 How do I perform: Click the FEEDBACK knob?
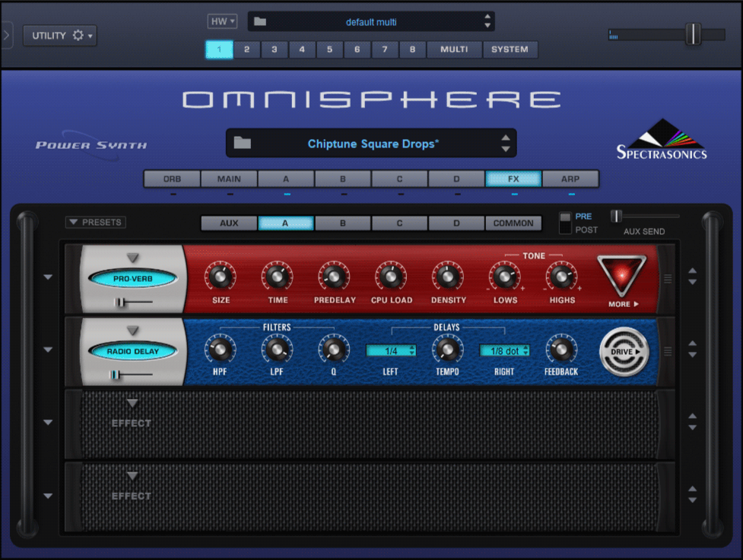[561, 350]
